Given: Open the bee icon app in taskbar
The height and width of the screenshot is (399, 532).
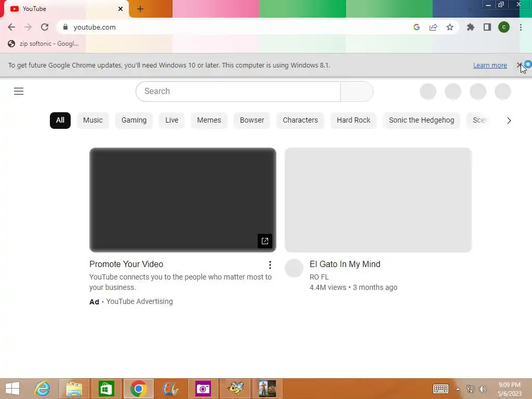Looking at the screenshot, I should tap(235, 389).
